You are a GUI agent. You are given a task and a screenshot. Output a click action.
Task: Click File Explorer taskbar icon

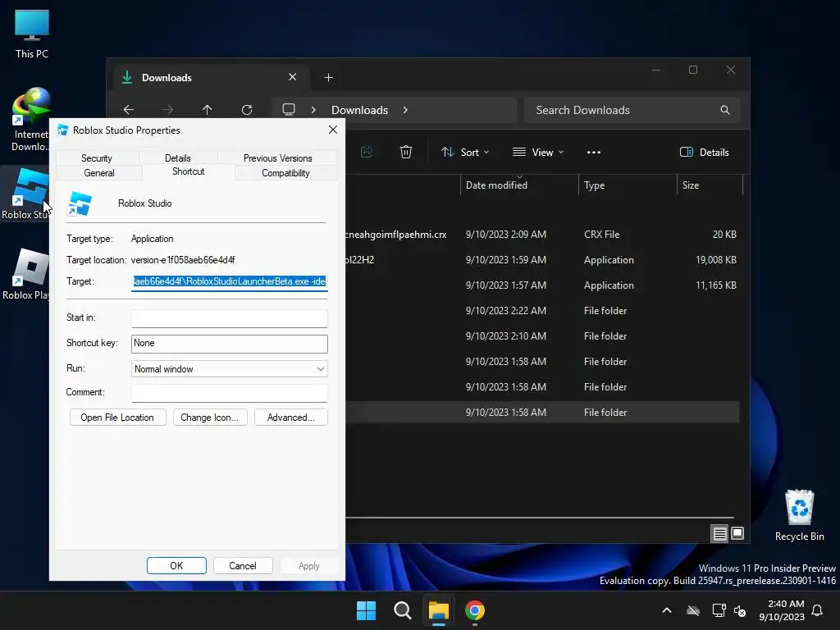click(x=438, y=610)
